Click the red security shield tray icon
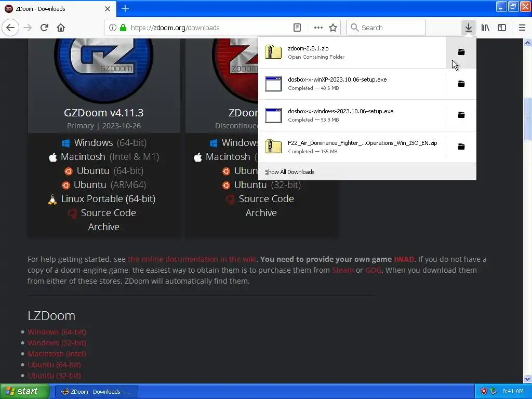 point(484,392)
